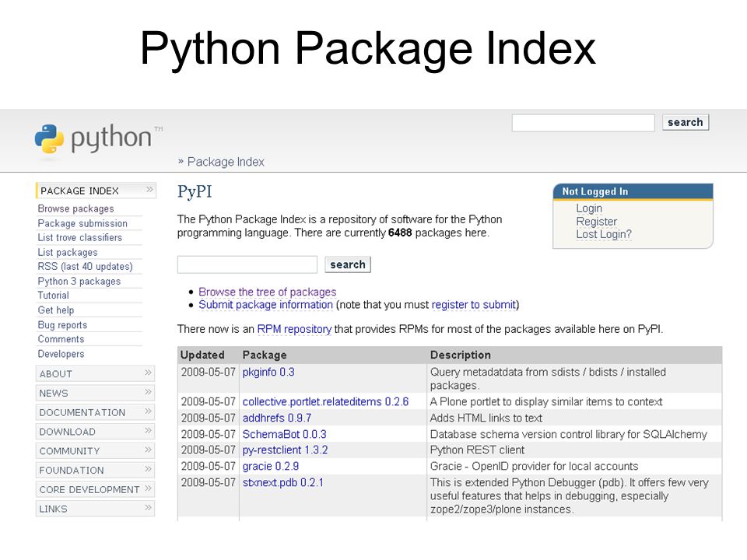Open the Developers sidebar link
Viewport: 747px width, 560px height.
[x=61, y=354]
